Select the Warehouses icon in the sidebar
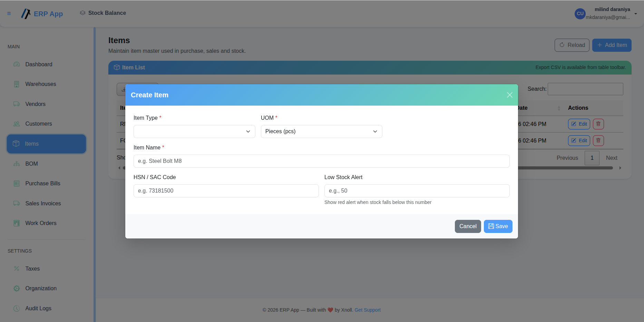644x322 pixels. point(17,84)
